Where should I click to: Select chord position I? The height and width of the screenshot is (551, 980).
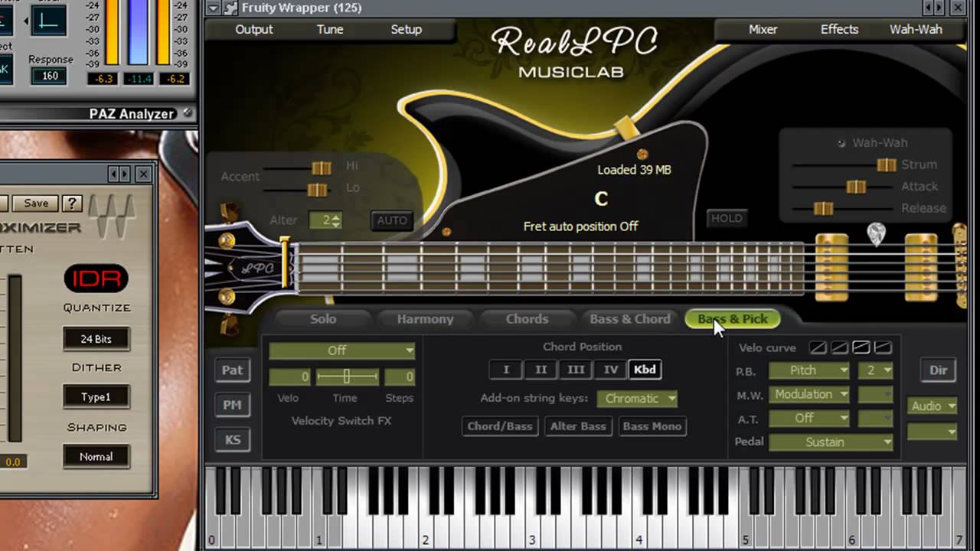point(505,370)
